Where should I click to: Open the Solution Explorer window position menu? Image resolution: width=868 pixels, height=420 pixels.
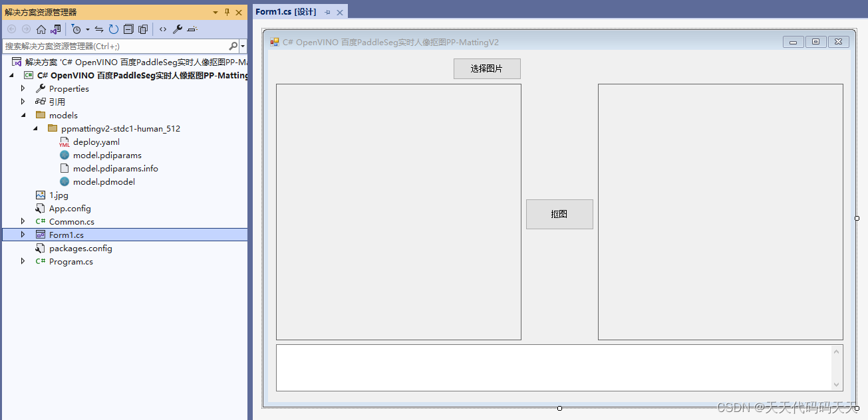[x=216, y=13]
